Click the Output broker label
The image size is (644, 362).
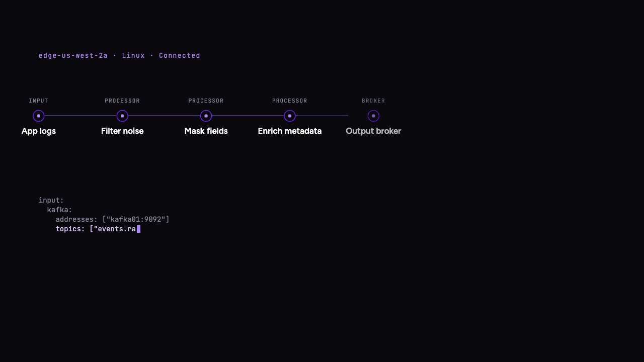373,131
